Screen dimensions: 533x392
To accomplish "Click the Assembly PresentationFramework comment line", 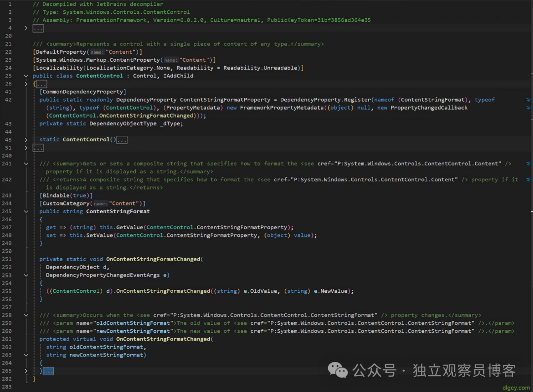I will [201, 20].
